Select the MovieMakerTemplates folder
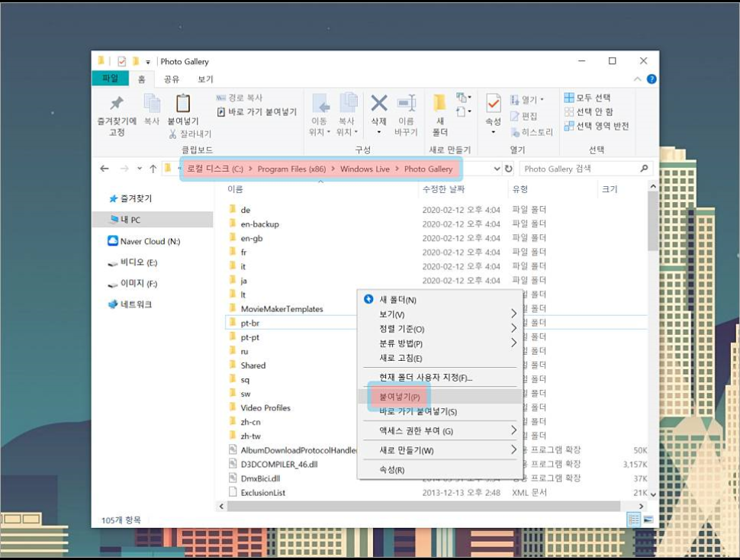740x560 pixels. pyautogui.click(x=282, y=309)
